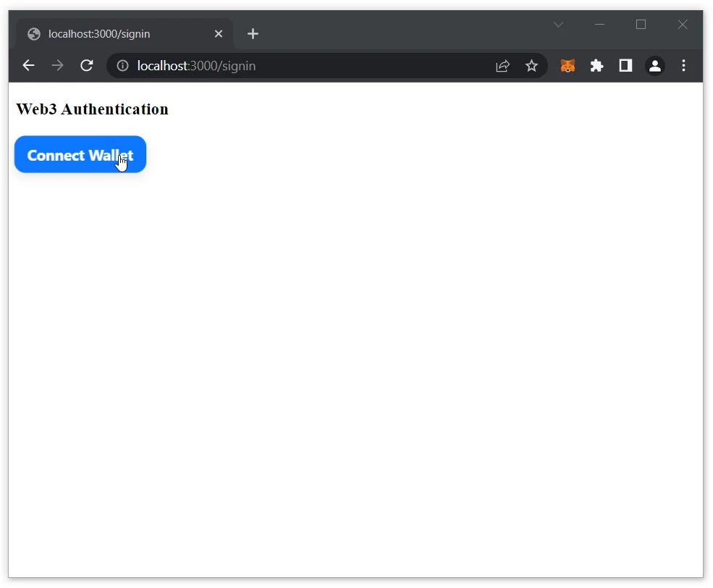View site information for localhost
The height and width of the screenshot is (588, 713).
pyautogui.click(x=123, y=66)
